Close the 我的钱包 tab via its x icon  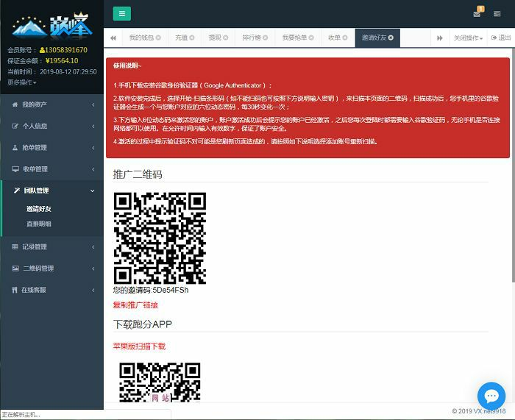pos(158,38)
